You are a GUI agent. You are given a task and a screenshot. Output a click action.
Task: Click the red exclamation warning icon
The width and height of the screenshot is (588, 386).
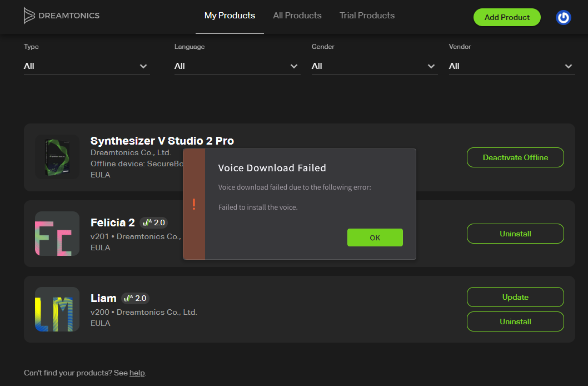pyautogui.click(x=194, y=204)
